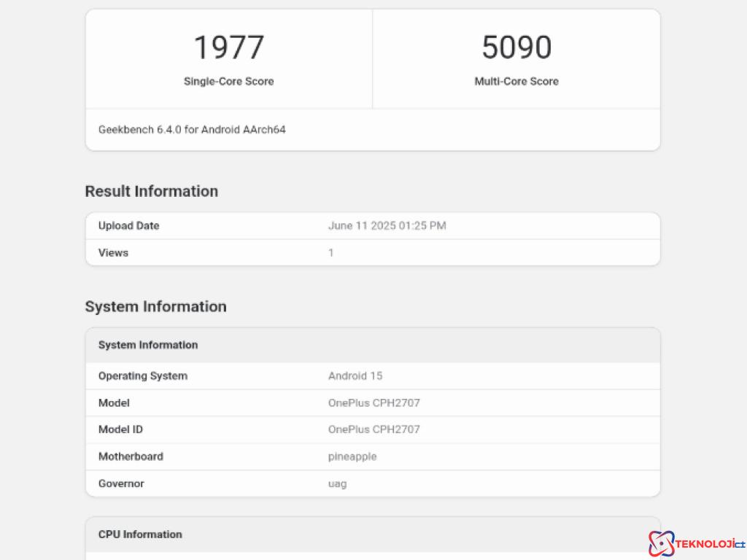Open the Geekbench 6.4.0 for Android AArch64 link
The width and height of the screenshot is (747, 560).
(192, 129)
